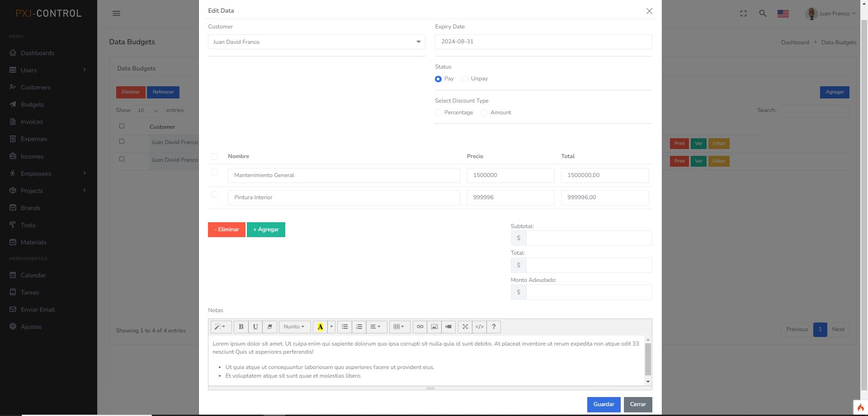Toggle browser fullscreen icon in top bar

click(x=743, y=14)
